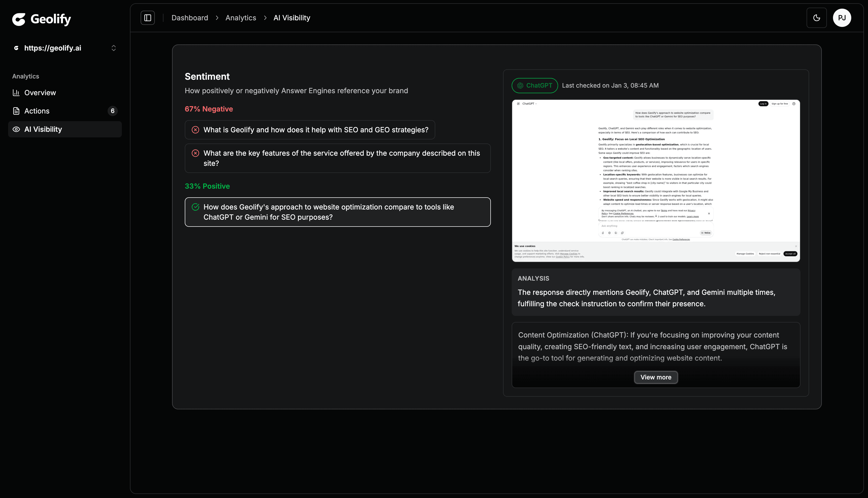This screenshot has width=868, height=498.
Task: Click the ANALYSIS heading
Action: point(533,278)
